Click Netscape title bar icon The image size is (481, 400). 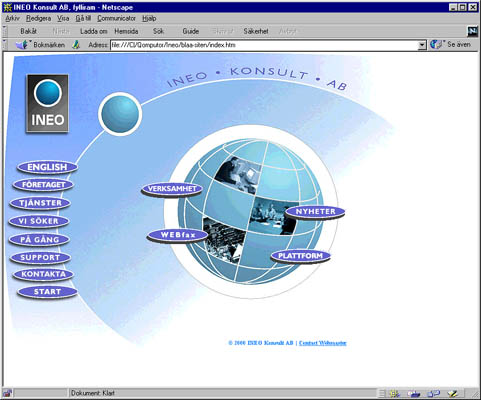7,7
